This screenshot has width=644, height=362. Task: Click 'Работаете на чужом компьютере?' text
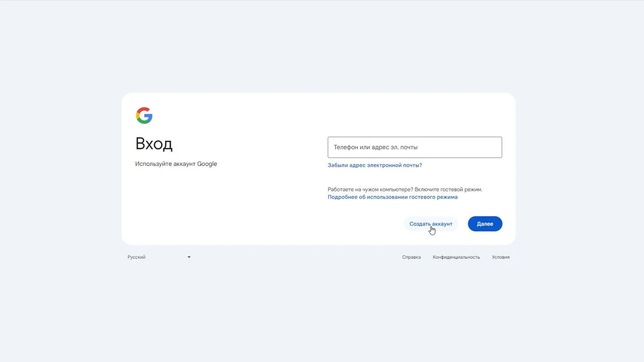coord(370,189)
